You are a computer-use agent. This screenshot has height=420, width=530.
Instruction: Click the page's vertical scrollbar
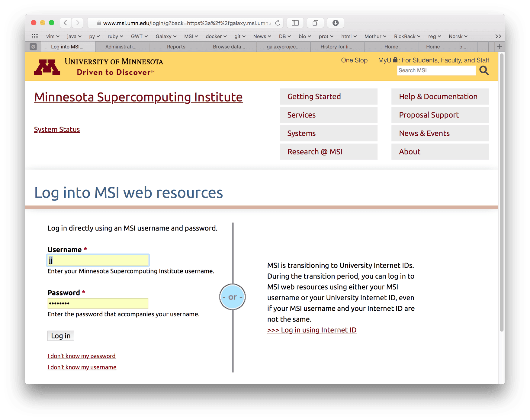coord(501,193)
